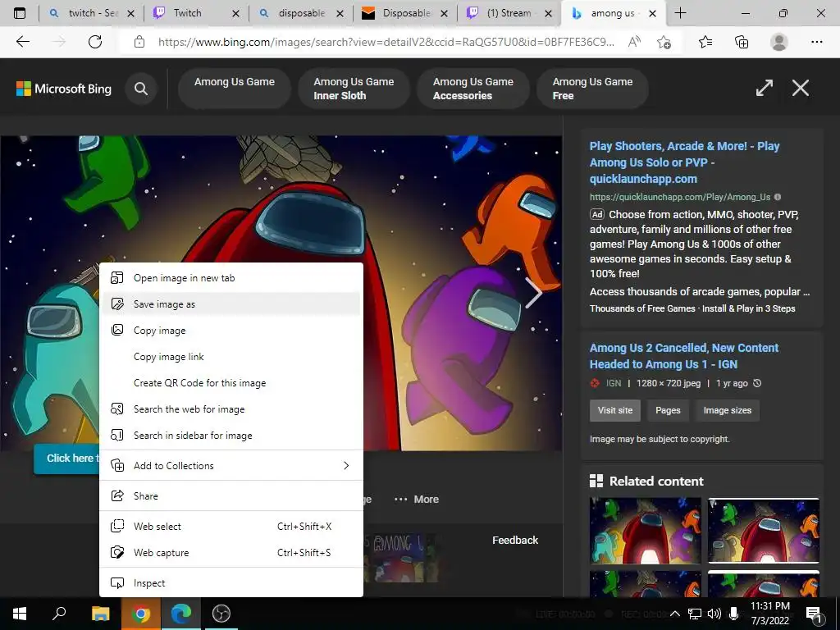
Task: Open the Favorites list icon
Action: click(x=705, y=42)
